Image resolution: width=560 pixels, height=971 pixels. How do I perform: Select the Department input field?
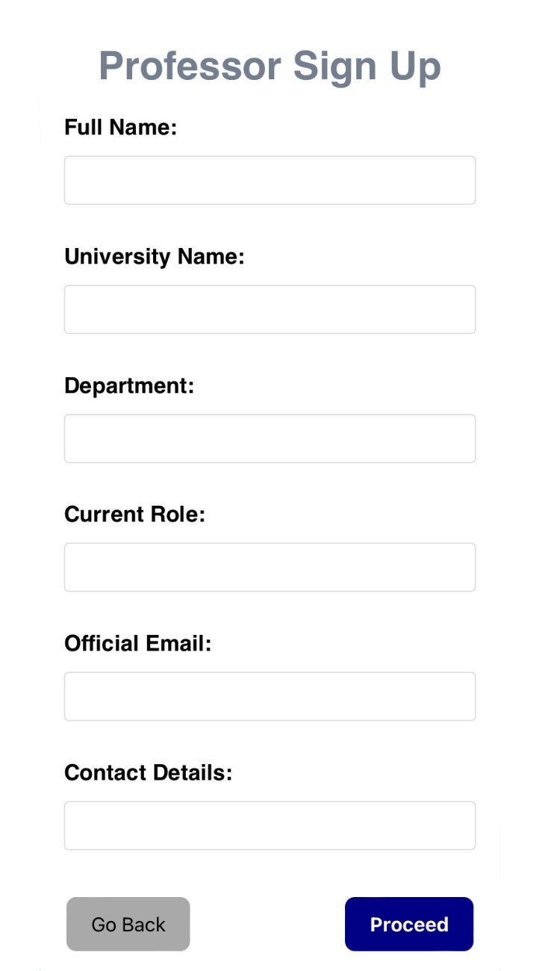click(x=270, y=438)
